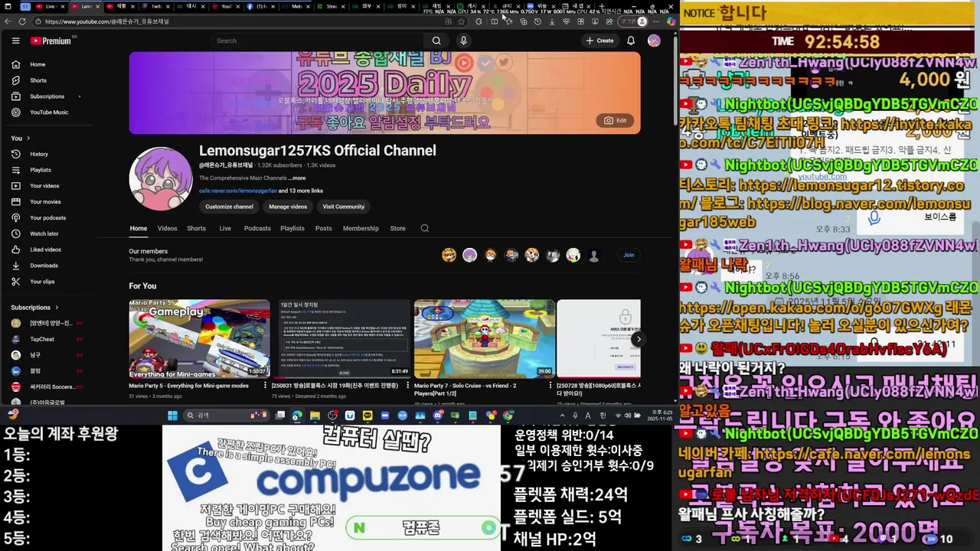Switch to channel Shorts tab

click(x=196, y=228)
